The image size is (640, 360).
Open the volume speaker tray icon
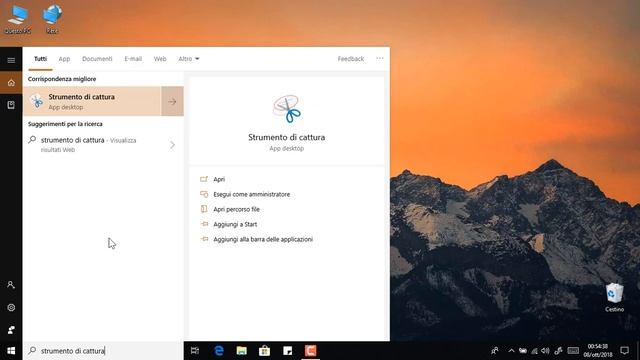click(545, 351)
